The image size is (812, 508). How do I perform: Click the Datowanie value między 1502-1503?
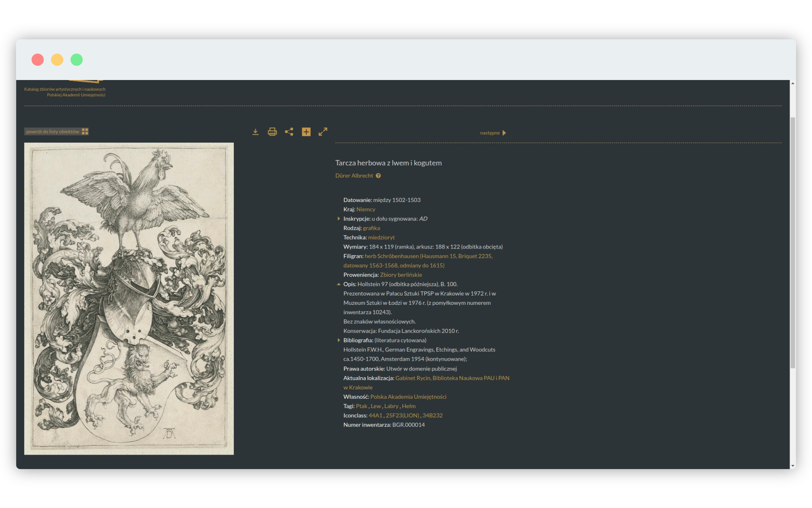(x=397, y=200)
